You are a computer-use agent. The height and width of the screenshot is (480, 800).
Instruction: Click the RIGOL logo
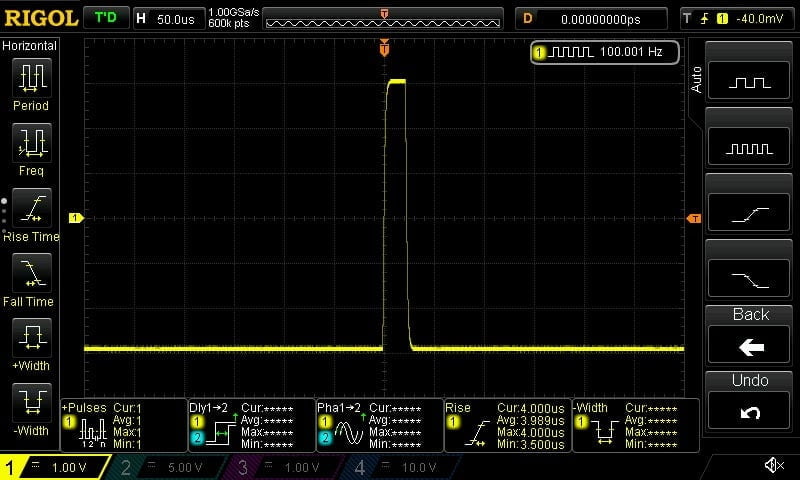tap(41, 18)
